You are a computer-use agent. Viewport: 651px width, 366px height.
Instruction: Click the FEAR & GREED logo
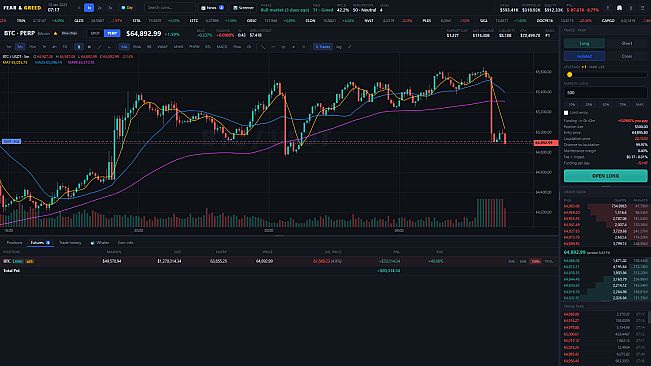pyautogui.click(x=22, y=7)
